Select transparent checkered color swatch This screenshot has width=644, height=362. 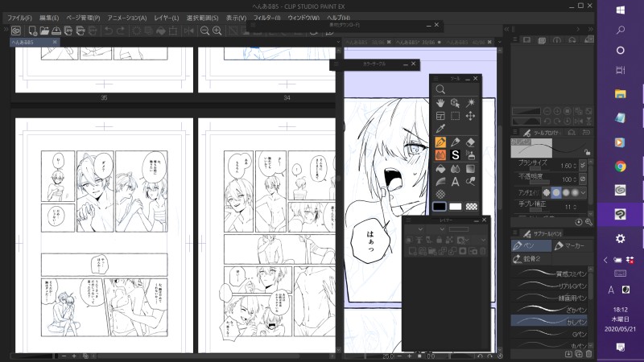(x=471, y=207)
